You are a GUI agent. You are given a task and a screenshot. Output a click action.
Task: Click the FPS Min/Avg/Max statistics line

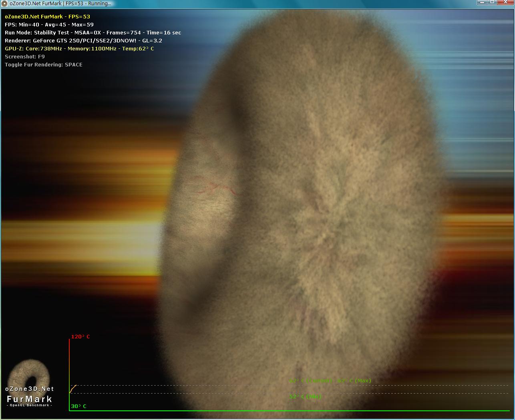[x=49, y=24]
